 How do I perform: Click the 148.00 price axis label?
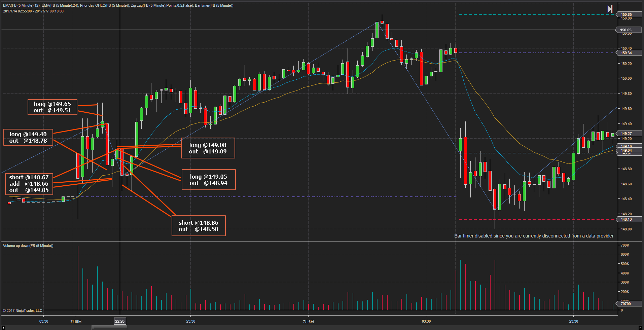tap(626, 229)
